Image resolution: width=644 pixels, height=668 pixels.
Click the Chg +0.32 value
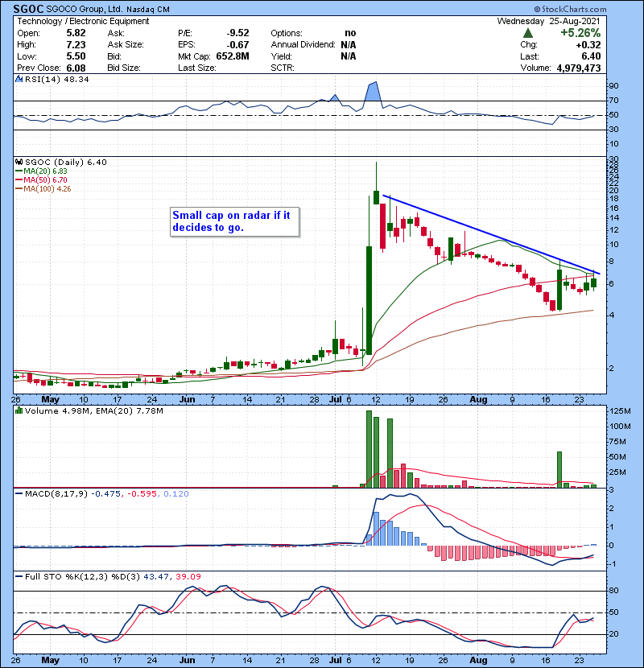588,45
